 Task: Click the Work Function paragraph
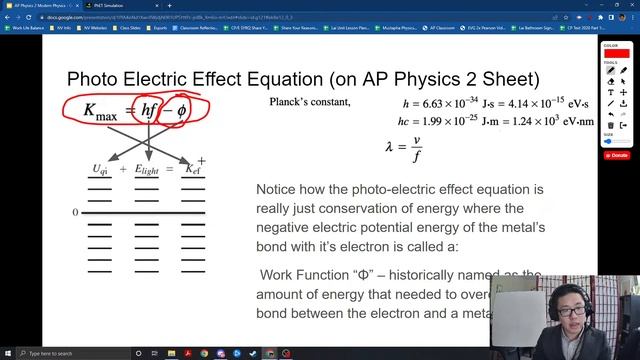click(x=399, y=294)
